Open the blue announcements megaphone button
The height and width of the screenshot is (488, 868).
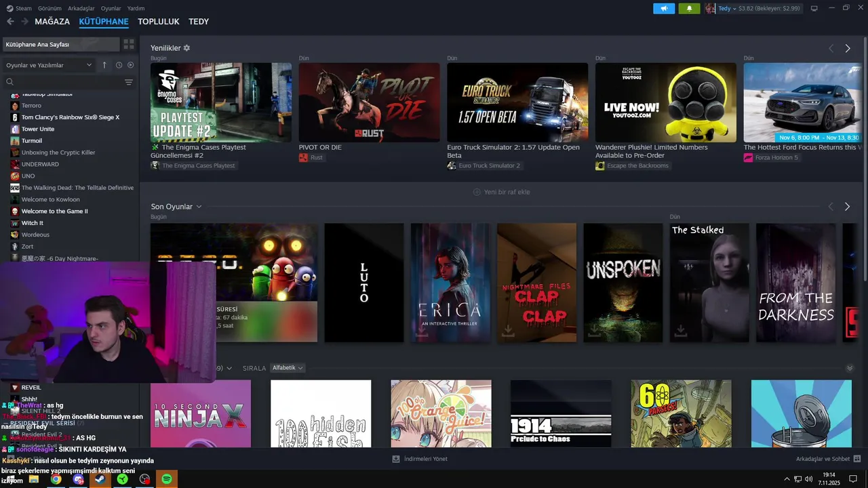664,8
